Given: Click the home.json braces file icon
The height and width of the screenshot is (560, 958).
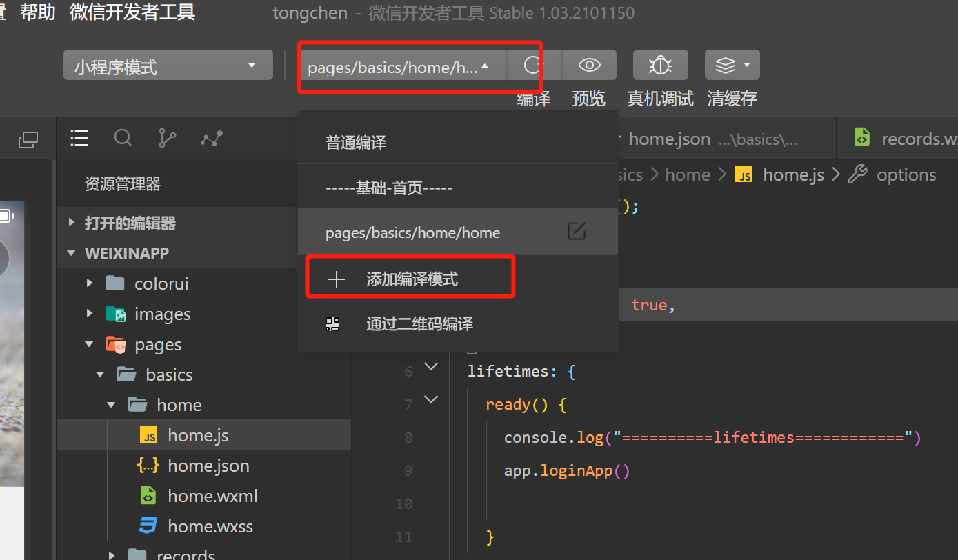Looking at the screenshot, I should (148, 466).
